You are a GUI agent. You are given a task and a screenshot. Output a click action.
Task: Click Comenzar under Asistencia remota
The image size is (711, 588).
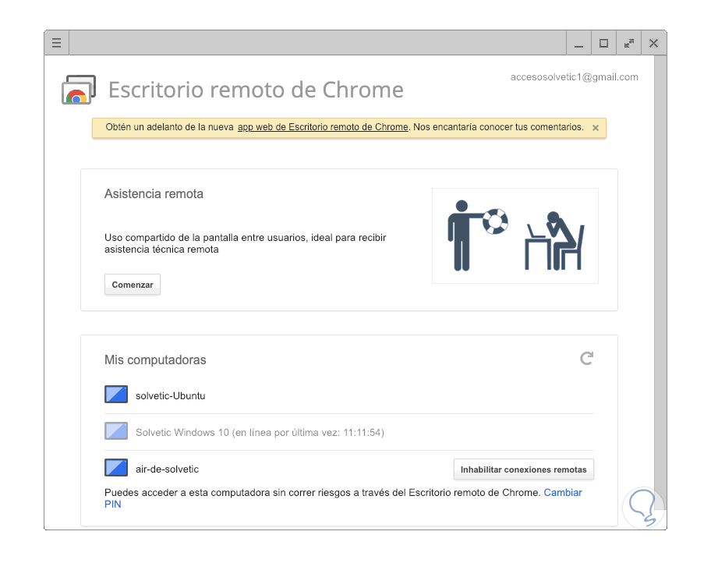(x=133, y=285)
